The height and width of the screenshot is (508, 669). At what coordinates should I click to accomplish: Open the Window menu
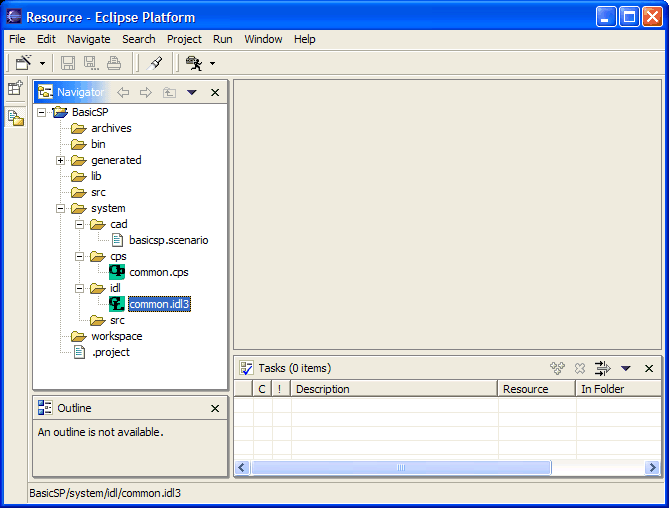click(263, 39)
